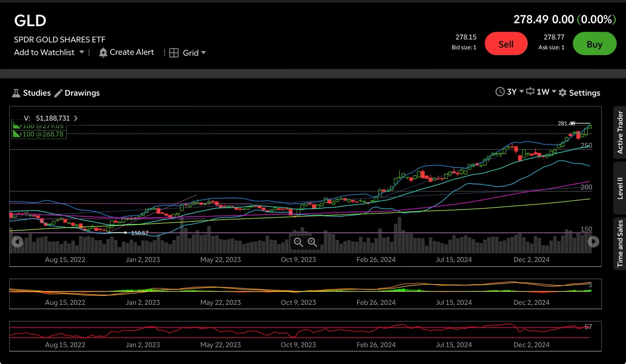Open Add to Watchlist dropdown arrow
The width and height of the screenshot is (626, 364).
click(82, 52)
